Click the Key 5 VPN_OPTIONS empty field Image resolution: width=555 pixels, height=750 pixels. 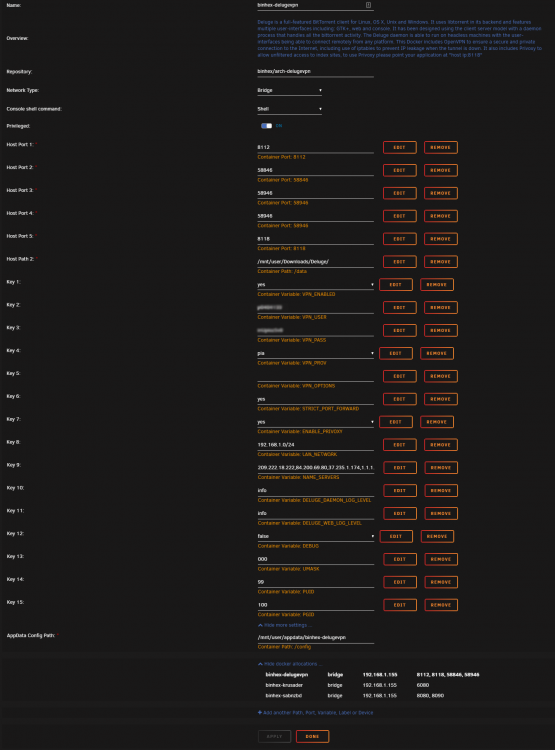pyautogui.click(x=315, y=376)
